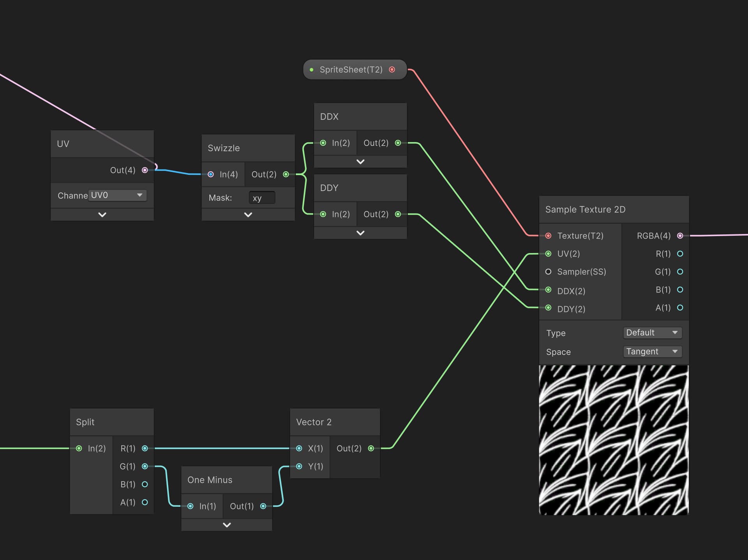Viewport: 748px width, 560px height.
Task: Click the DDY node Out(2) port
Action: click(x=398, y=214)
